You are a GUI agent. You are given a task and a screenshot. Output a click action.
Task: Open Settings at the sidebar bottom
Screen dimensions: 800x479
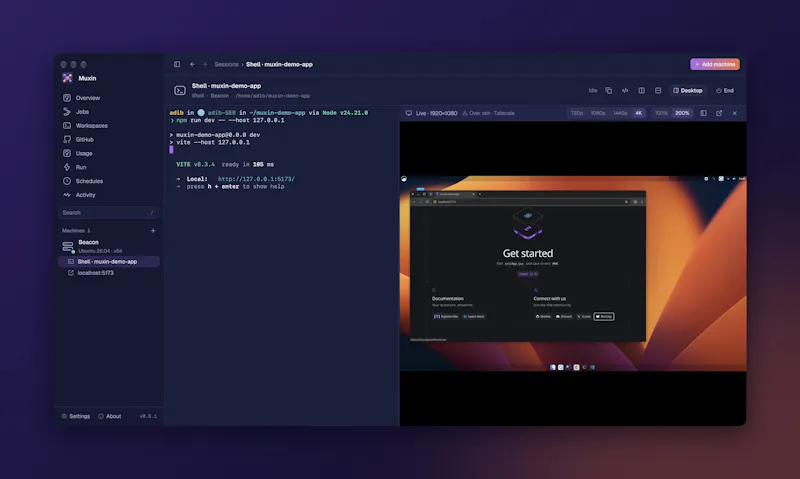(x=76, y=416)
